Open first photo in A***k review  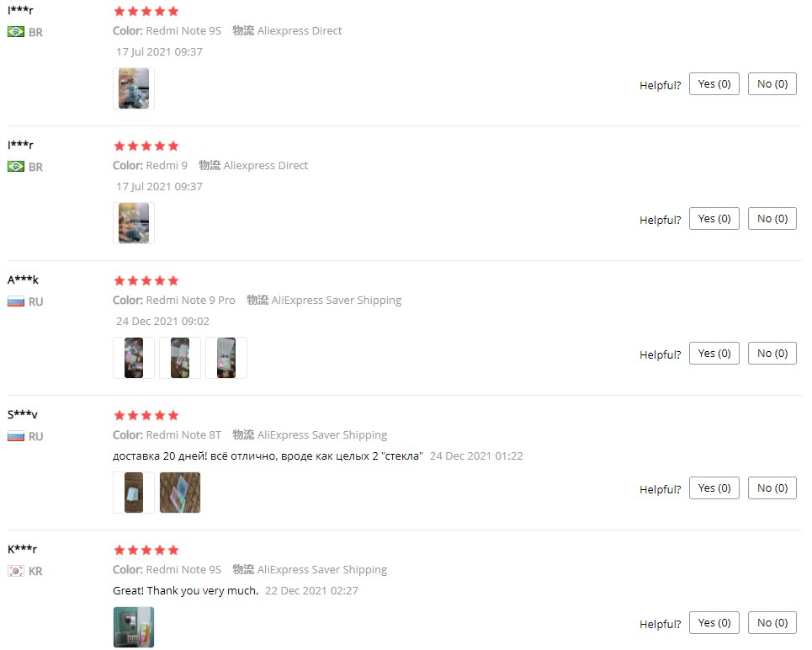(x=134, y=358)
